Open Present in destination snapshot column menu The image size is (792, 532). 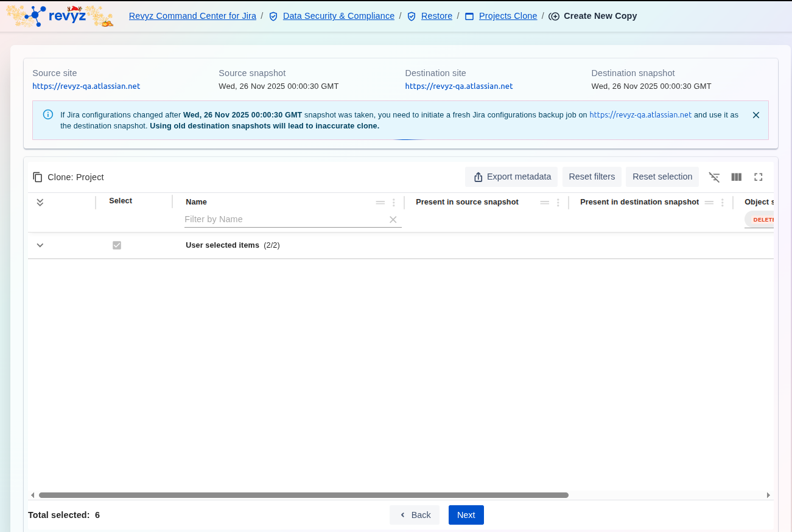[723, 203]
